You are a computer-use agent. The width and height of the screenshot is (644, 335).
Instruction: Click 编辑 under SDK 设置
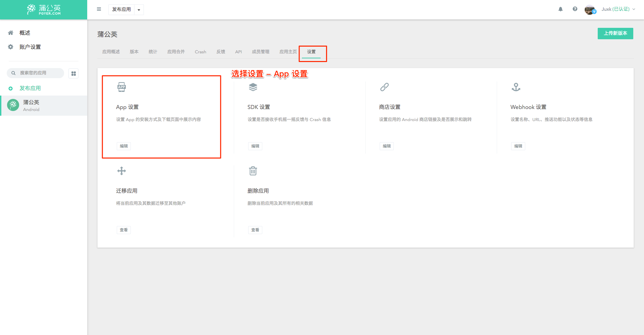tap(255, 146)
